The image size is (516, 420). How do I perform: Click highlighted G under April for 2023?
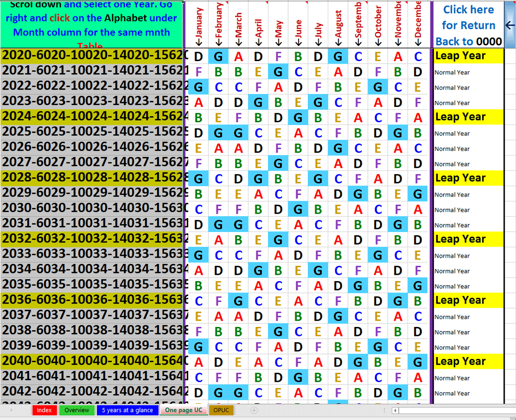pyautogui.click(x=258, y=102)
